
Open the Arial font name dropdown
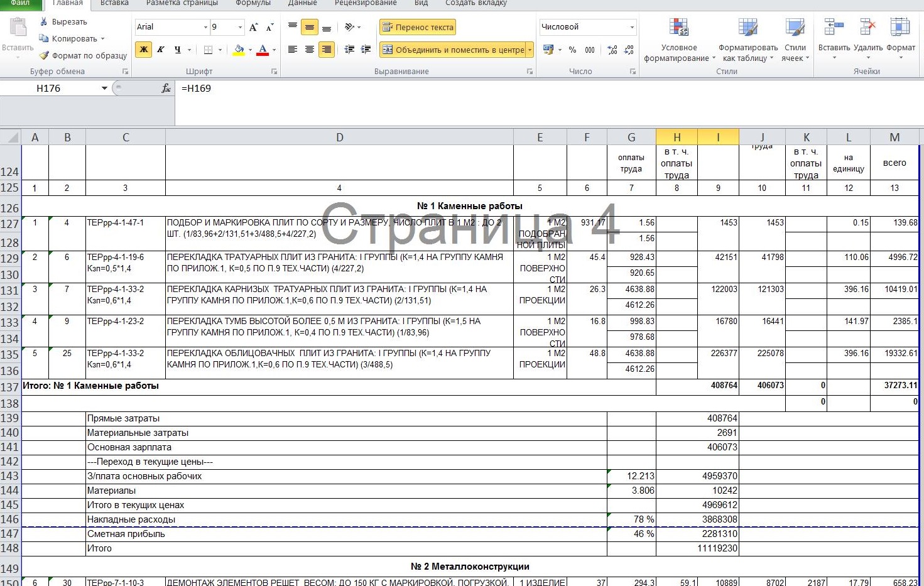[x=205, y=27]
